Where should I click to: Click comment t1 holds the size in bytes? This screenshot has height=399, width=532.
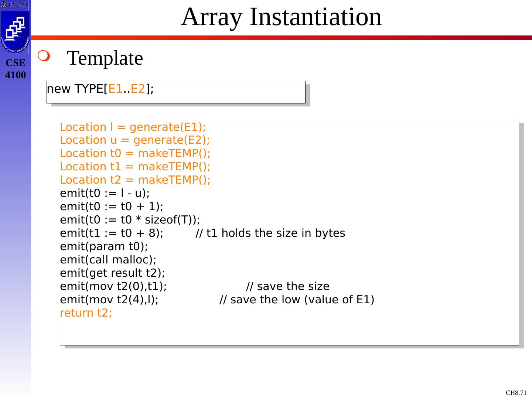tap(270, 233)
